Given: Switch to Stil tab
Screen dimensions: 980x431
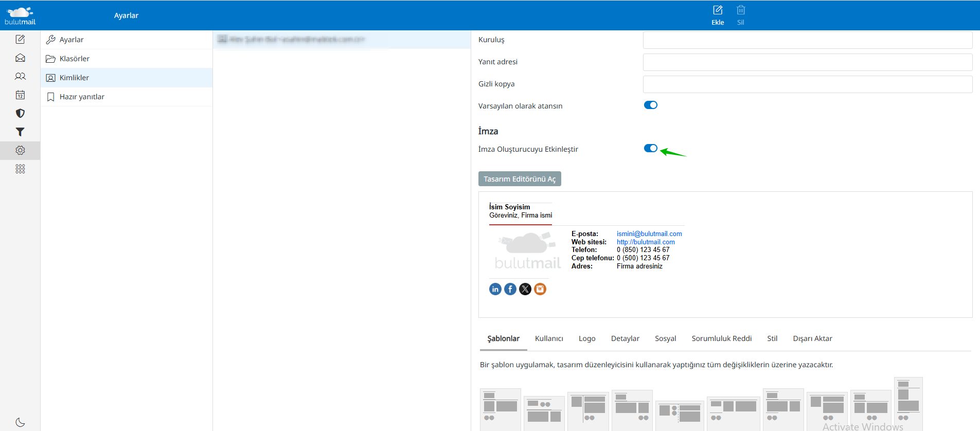Looking at the screenshot, I should 772,338.
